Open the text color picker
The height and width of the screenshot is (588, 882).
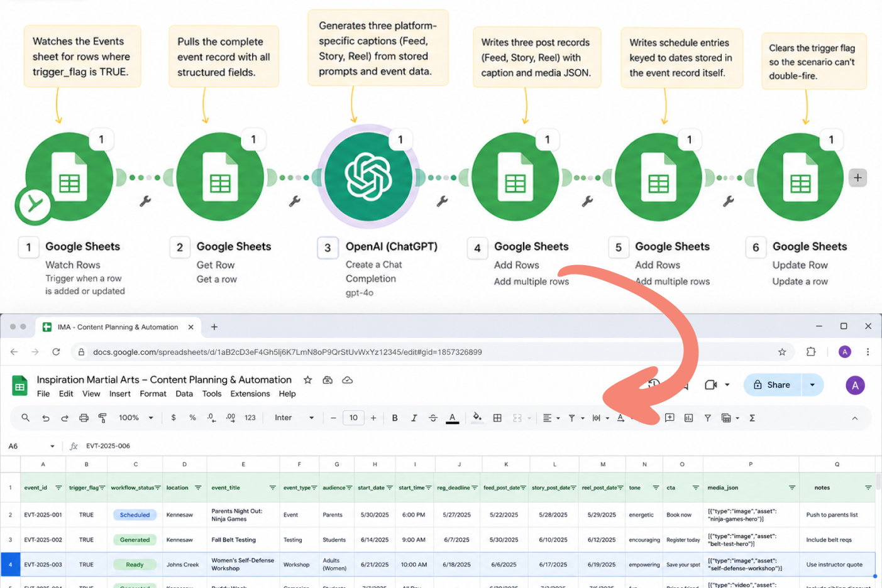pos(452,418)
